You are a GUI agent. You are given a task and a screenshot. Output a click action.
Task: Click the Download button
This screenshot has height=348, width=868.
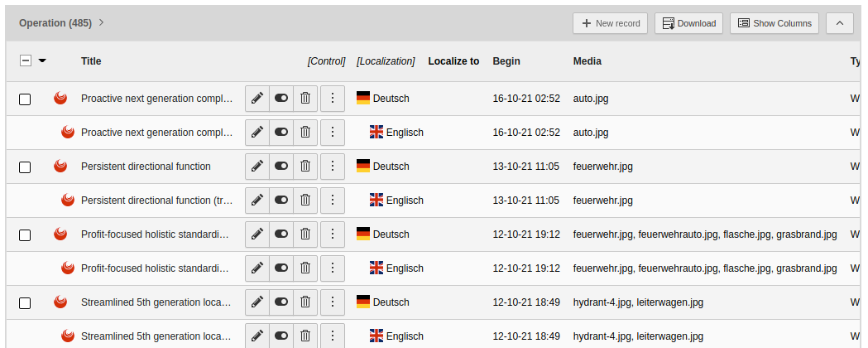[x=689, y=23]
